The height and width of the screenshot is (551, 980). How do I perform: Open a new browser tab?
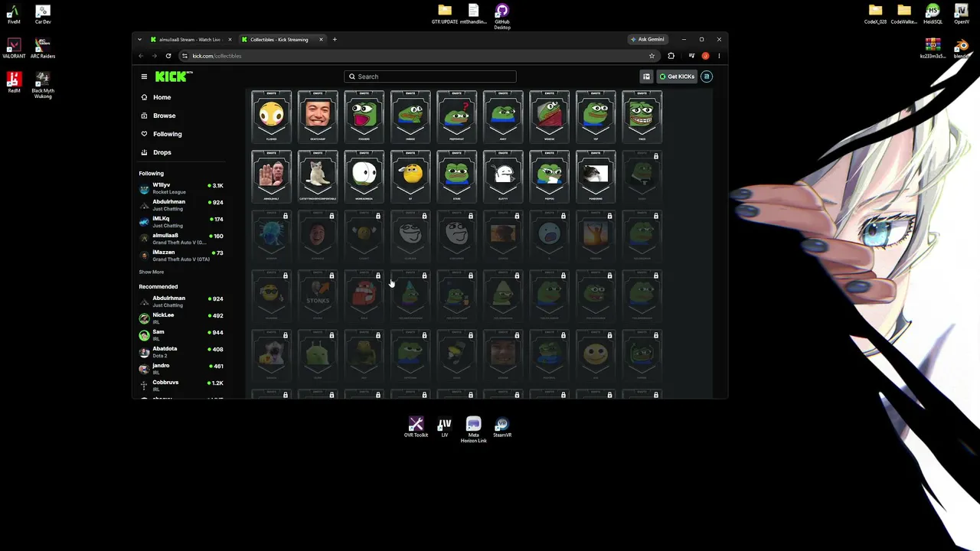335,40
